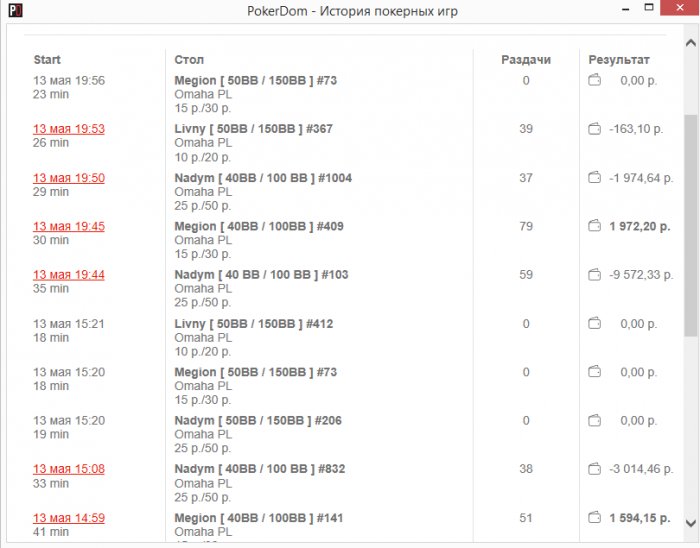
Task: Click the Стол column header
Action: pos(189,60)
